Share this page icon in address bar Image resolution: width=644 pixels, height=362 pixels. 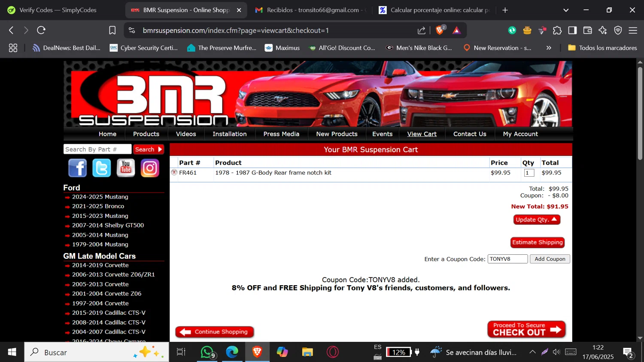422,30
